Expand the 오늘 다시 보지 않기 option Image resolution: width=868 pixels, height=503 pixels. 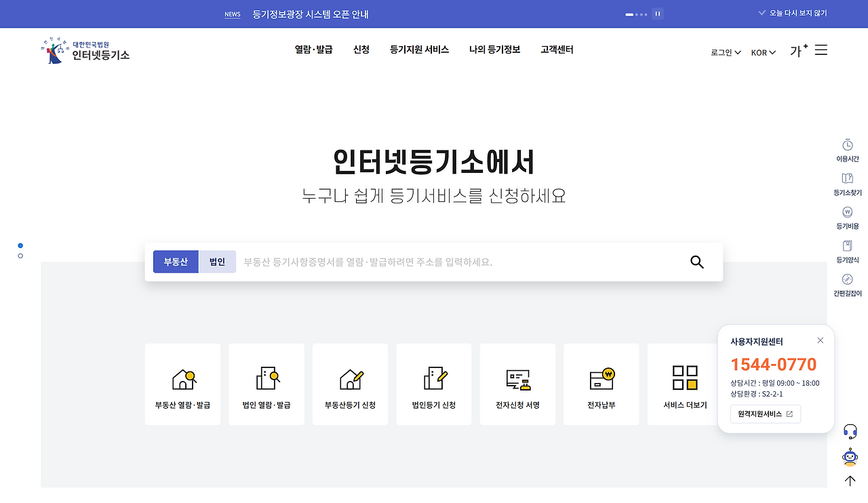pos(791,14)
